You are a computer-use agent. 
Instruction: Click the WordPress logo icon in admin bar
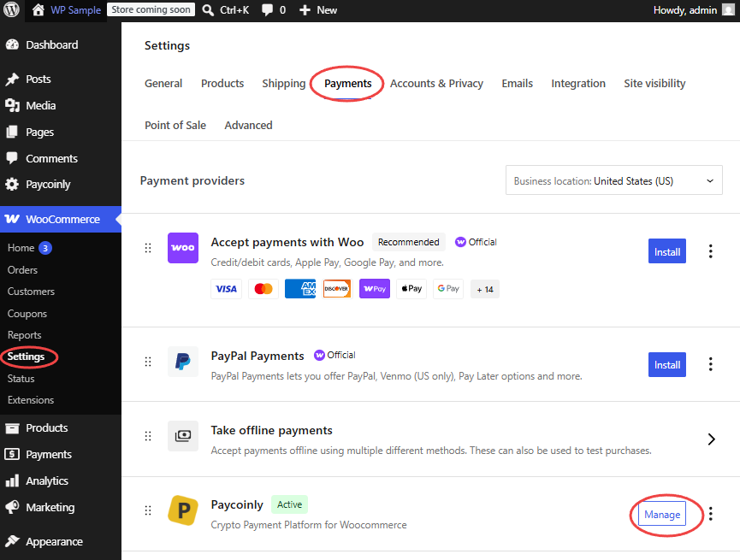click(11, 9)
